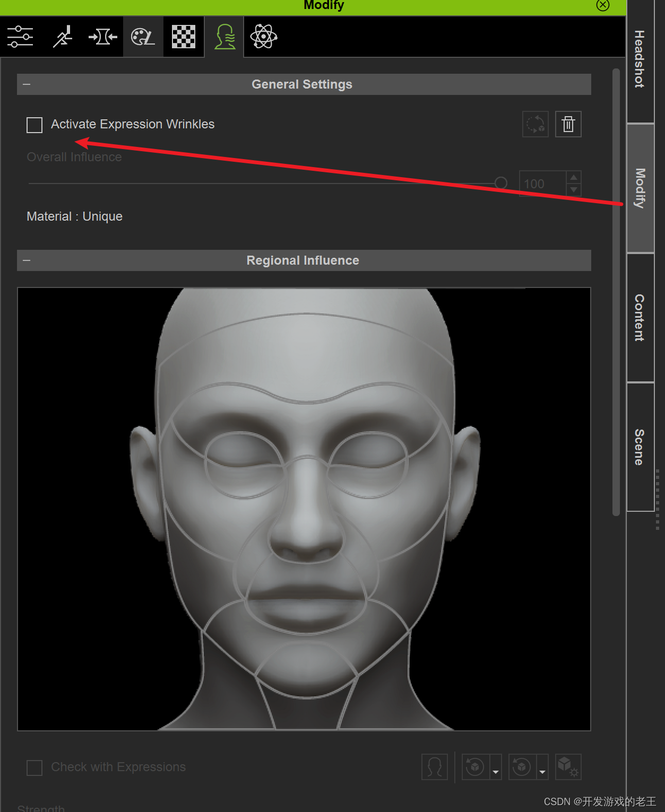Open the sliders Modify settings tab
Screen dimensions: 665x812
tap(20, 37)
